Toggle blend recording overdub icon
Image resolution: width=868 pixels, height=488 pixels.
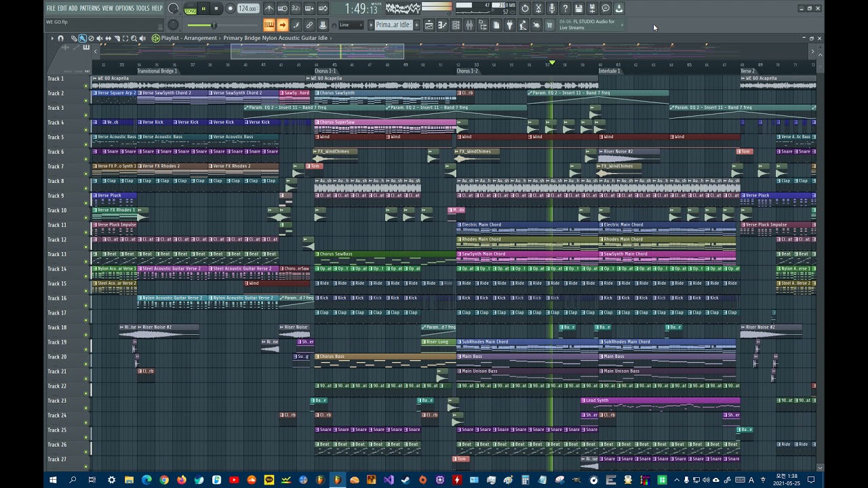coord(309,9)
